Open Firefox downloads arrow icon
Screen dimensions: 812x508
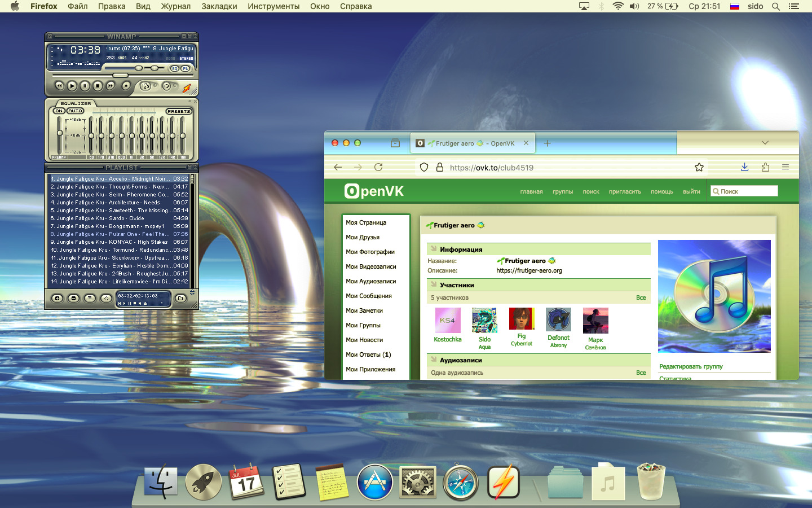(x=744, y=167)
